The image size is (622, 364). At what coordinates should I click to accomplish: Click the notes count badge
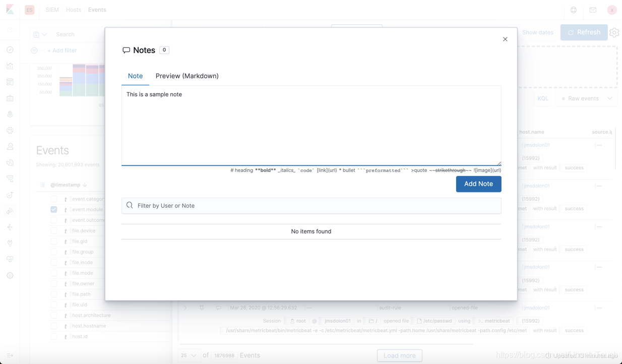pos(164,50)
